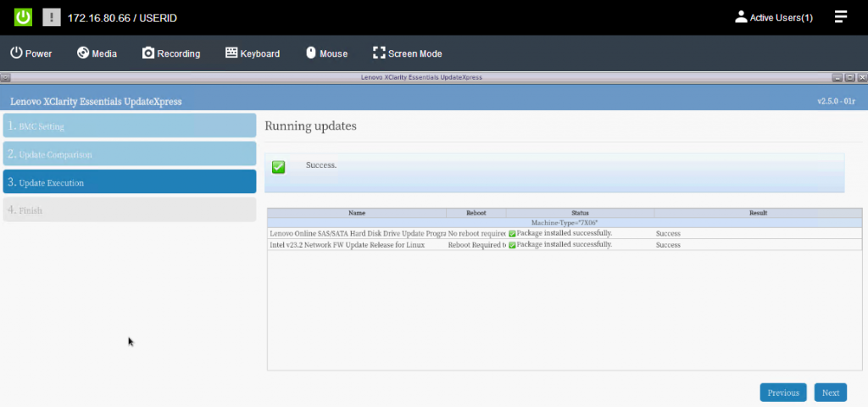Image resolution: width=868 pixels, height=407 pixels.
Task: Open the Keyboard menu
Action: point(253,53)
